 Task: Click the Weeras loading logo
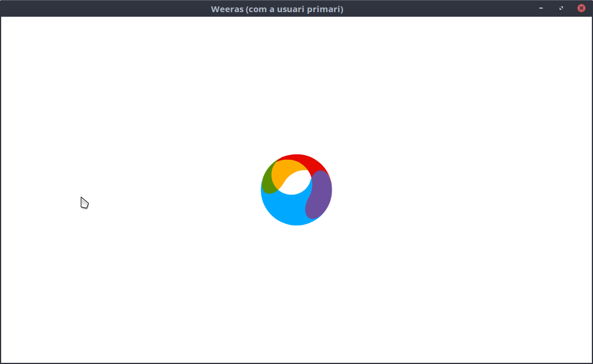coord(296,190)
